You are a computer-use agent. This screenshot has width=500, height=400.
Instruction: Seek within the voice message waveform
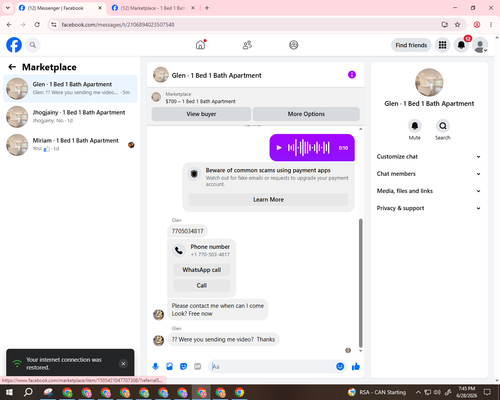(309, 148)
